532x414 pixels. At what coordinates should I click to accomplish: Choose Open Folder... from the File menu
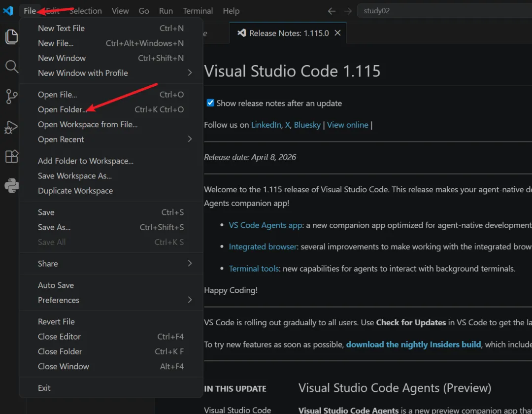point(62,109)
